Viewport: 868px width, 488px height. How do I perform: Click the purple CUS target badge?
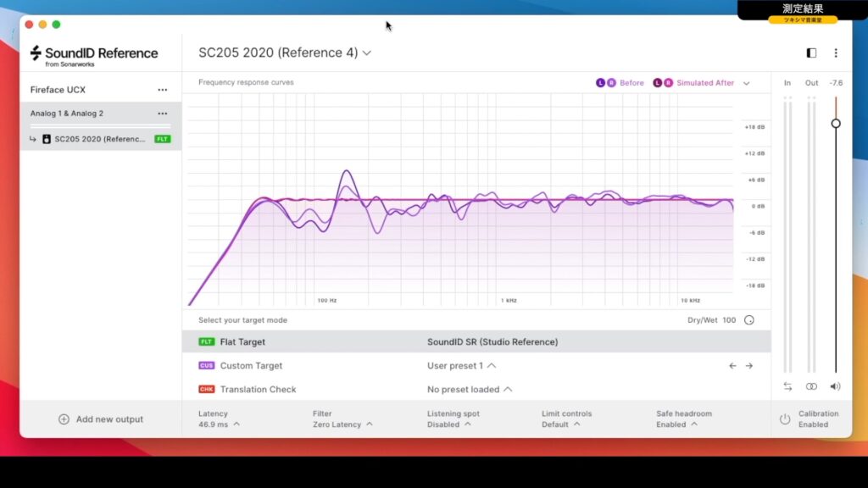207,366
